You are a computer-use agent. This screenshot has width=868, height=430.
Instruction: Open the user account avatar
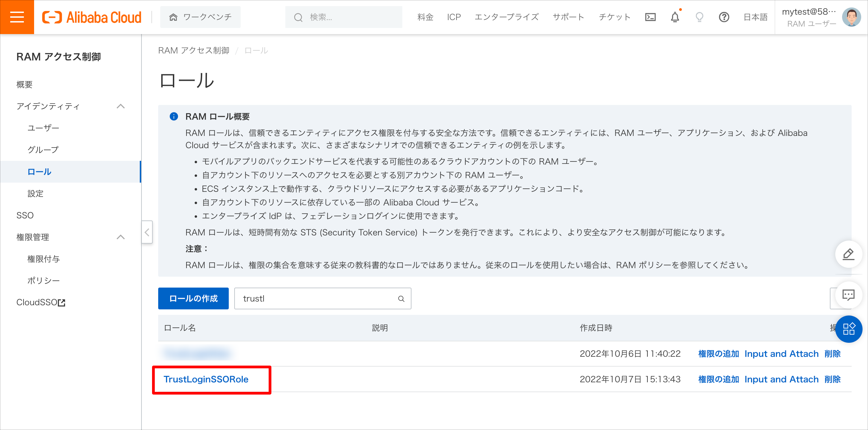[x=852, y=17]
